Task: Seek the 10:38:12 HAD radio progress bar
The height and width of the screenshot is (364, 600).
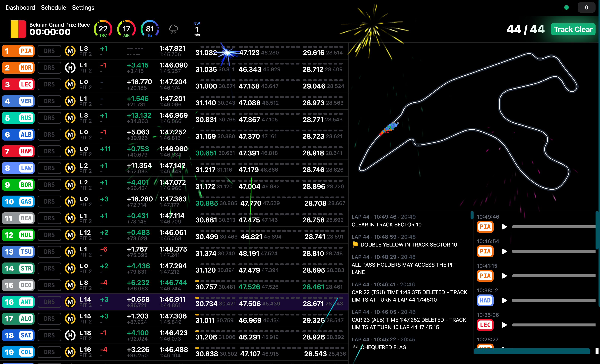Action: point(554,300)
